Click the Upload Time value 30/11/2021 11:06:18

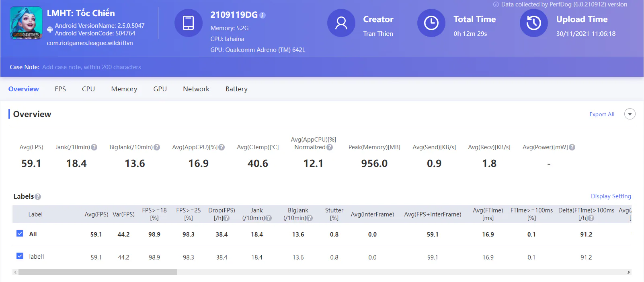586,34
